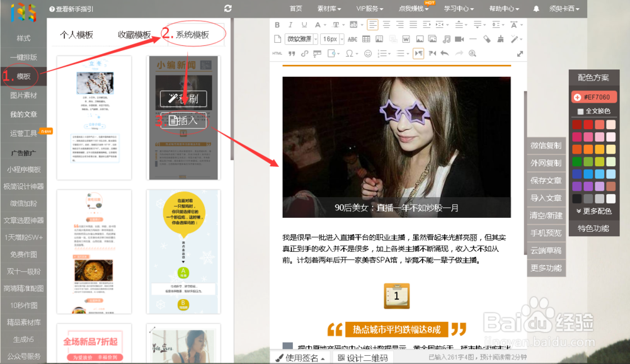
Task: Toggle left-to-right text direction
Action: pos(418,54)
